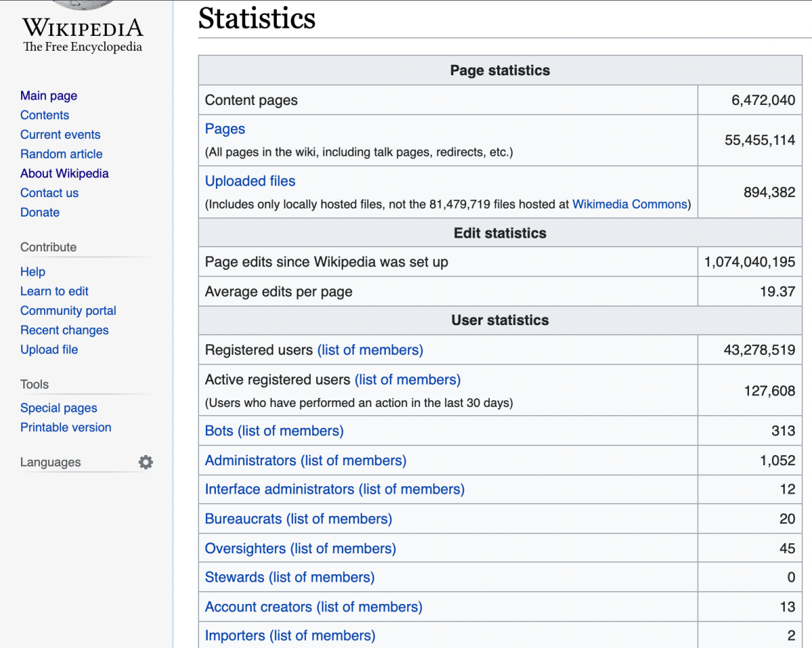
Task: Open the Uploaded files link
Action: [250, 181]
